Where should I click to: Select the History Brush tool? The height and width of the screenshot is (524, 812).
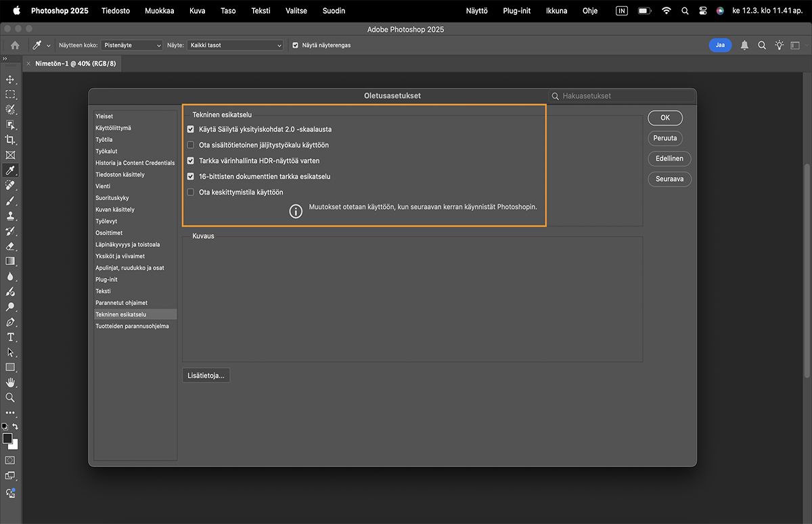click(10, 231)
